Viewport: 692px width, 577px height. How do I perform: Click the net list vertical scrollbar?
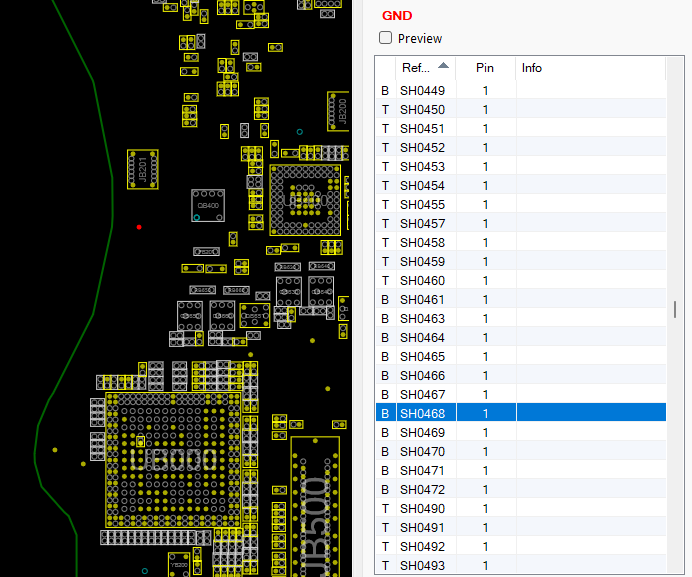coord(675,310)
